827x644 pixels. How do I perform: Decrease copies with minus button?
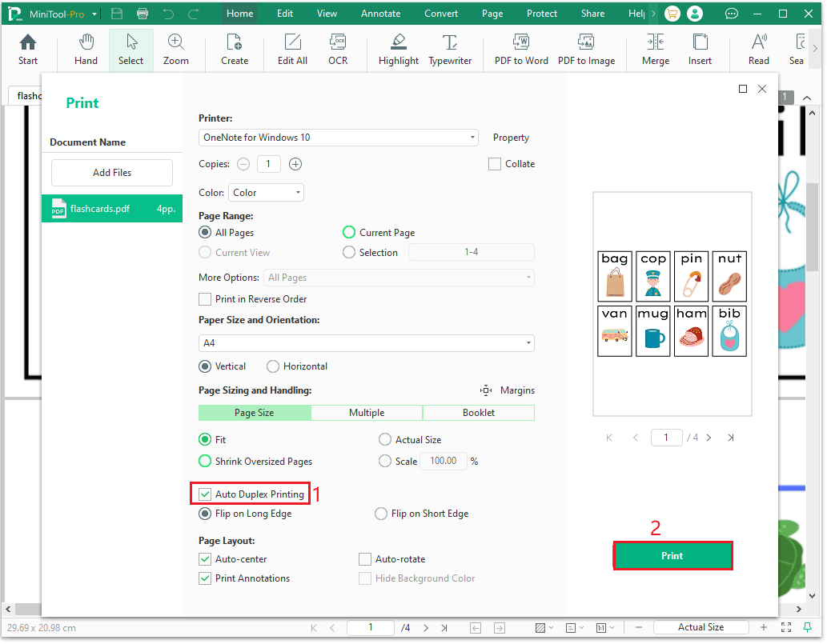point(243,165)
